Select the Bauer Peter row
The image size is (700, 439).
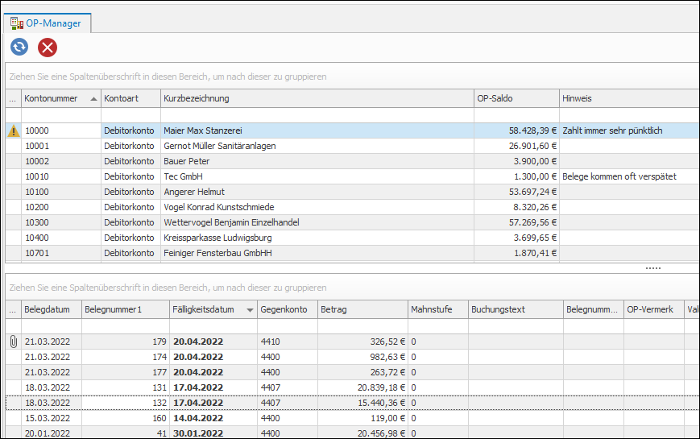[352, 161]
